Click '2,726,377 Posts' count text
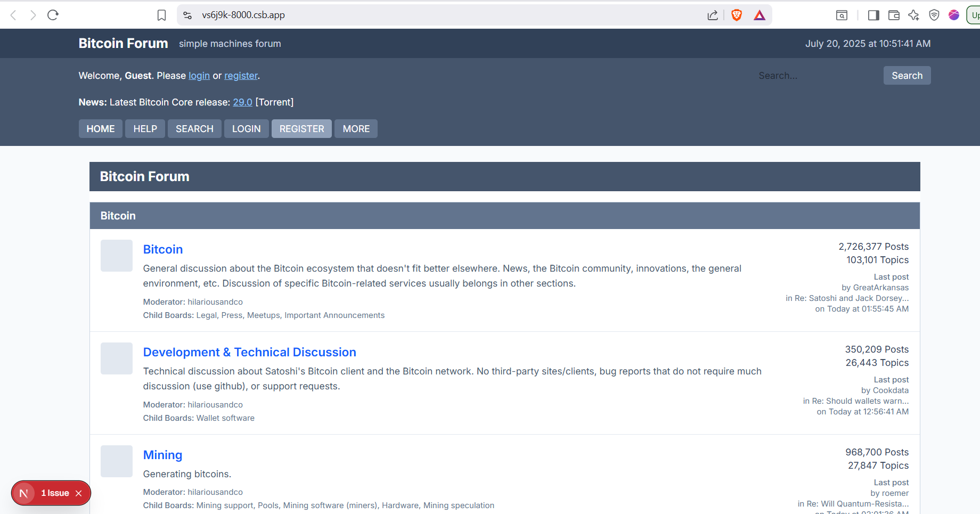980x514 pixels. pos(873,247)
